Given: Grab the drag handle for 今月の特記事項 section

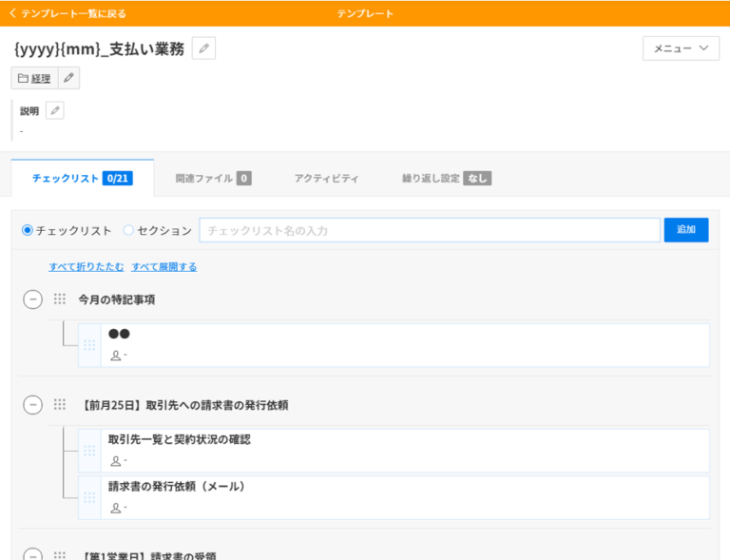Looking at the screenshot, I should coord(60,299).
